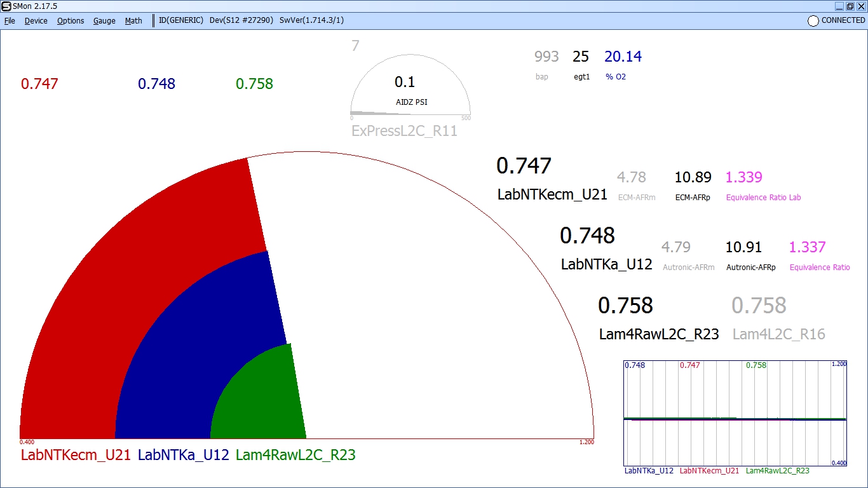This screenshot has height=488, width=868.
Task: Click the strip chart graph panel
Action: point(735,413)
